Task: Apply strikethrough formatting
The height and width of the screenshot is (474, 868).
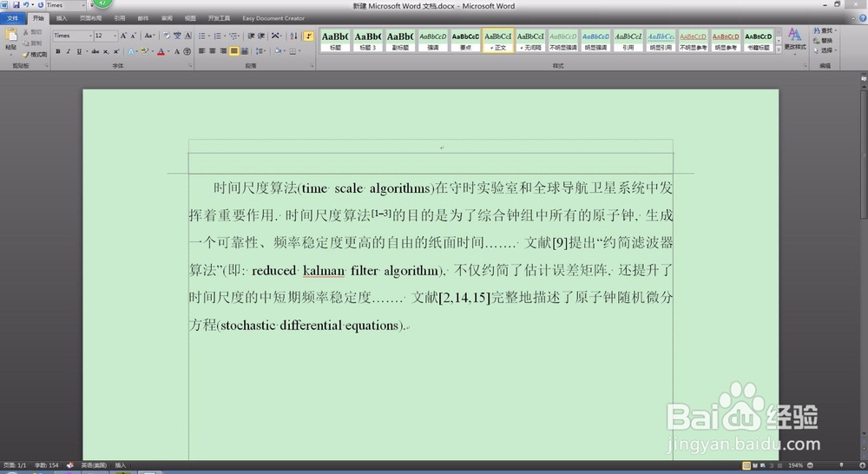Action: click(x=95, y=51)
